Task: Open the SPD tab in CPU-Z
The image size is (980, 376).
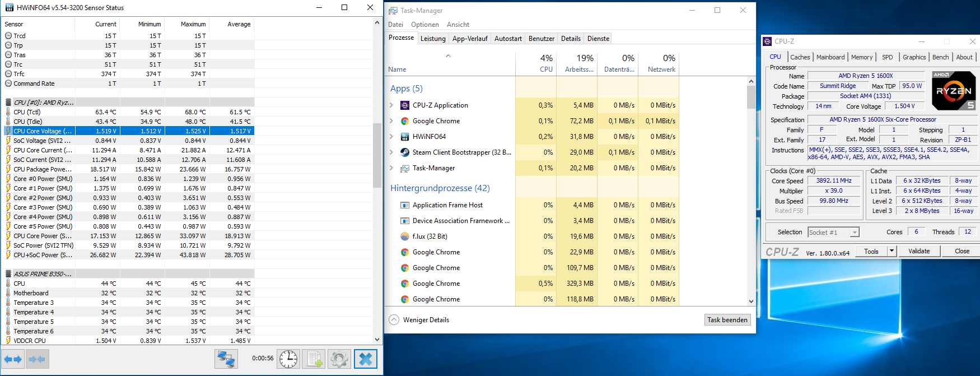Action: tap(888, 57)
